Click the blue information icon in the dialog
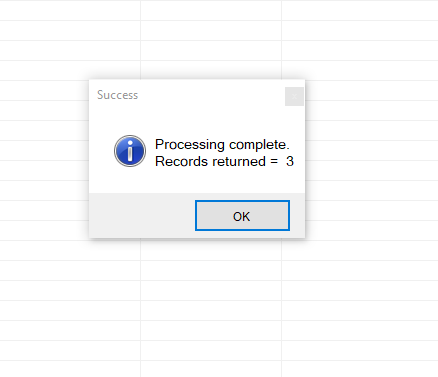 [130, 151]
